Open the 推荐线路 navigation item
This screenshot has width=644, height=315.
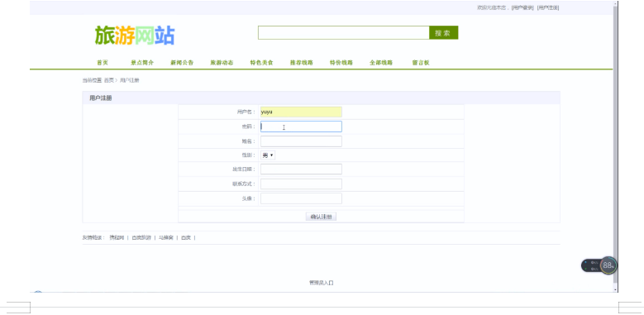coord(302,63)
